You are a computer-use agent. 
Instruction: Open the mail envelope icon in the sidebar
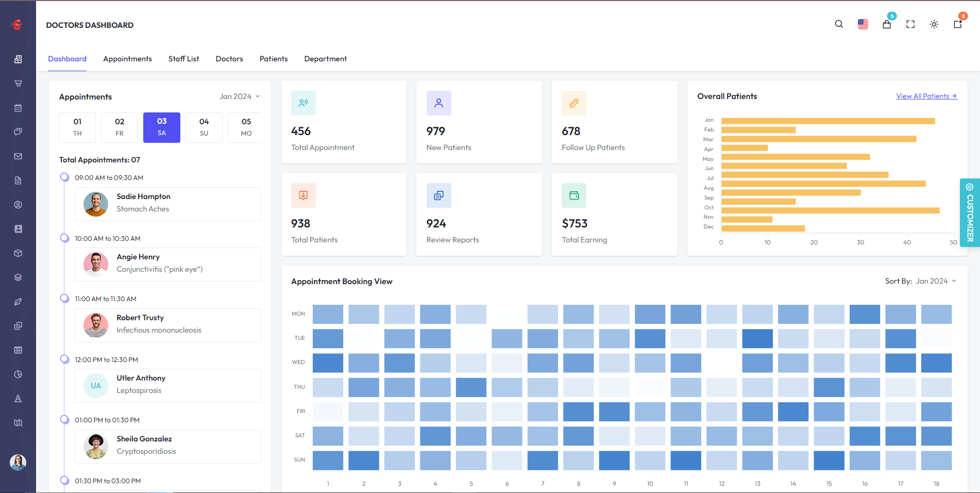(18, 156)
